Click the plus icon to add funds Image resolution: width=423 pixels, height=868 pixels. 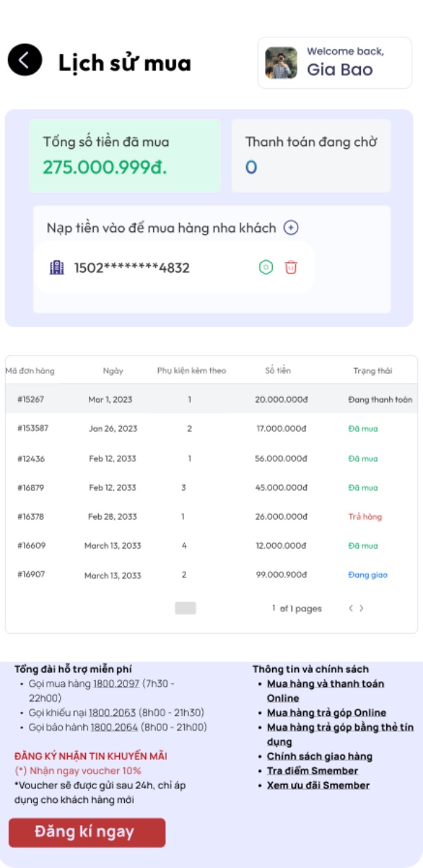tap(291, 228)
